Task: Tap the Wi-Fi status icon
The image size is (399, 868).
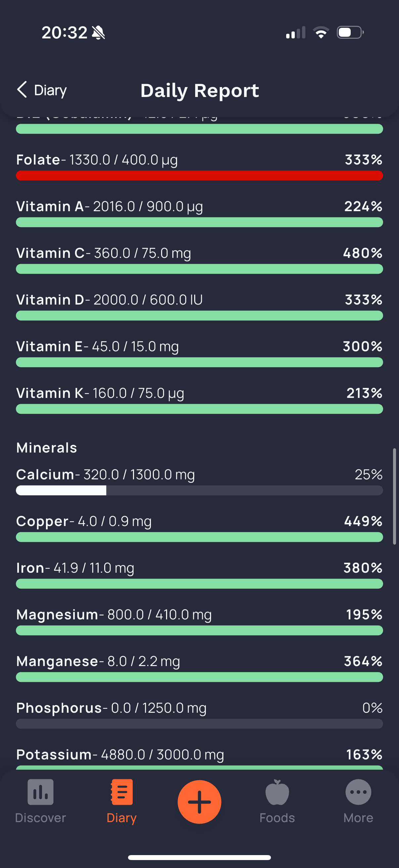Action: pyautogui.click(x=321, y=32)
